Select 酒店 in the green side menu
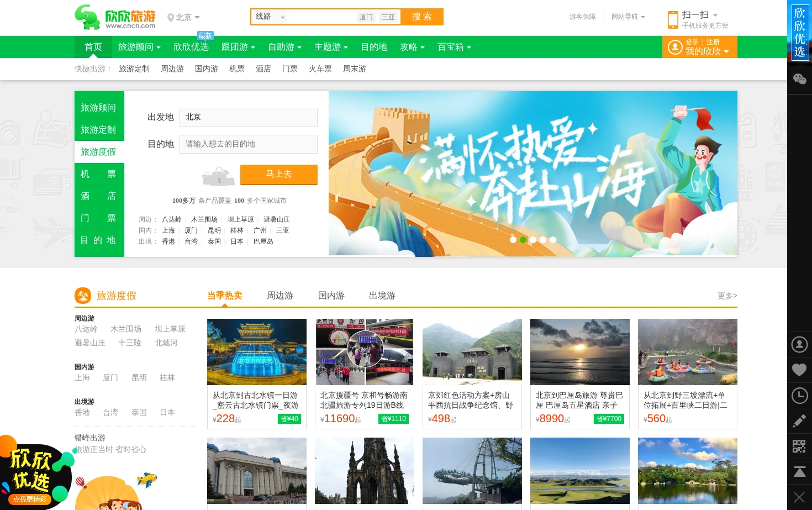 [x=99, y=196]
